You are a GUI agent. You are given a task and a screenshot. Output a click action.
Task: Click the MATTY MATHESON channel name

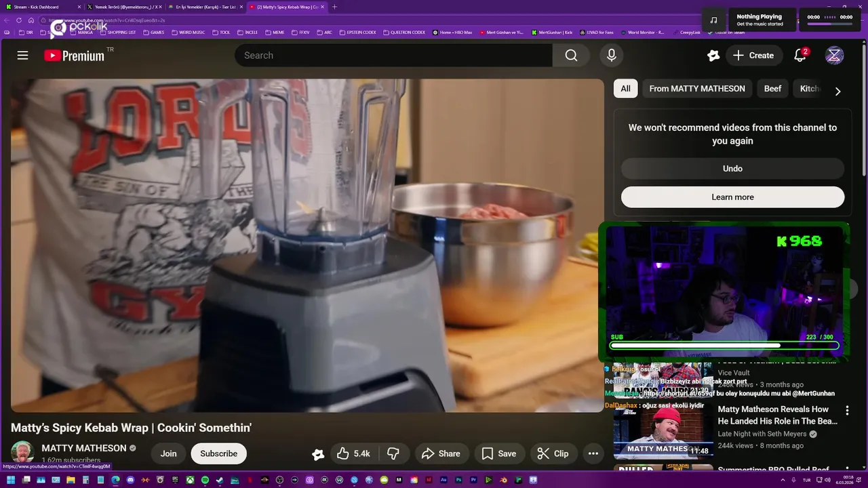coord(84,448)
